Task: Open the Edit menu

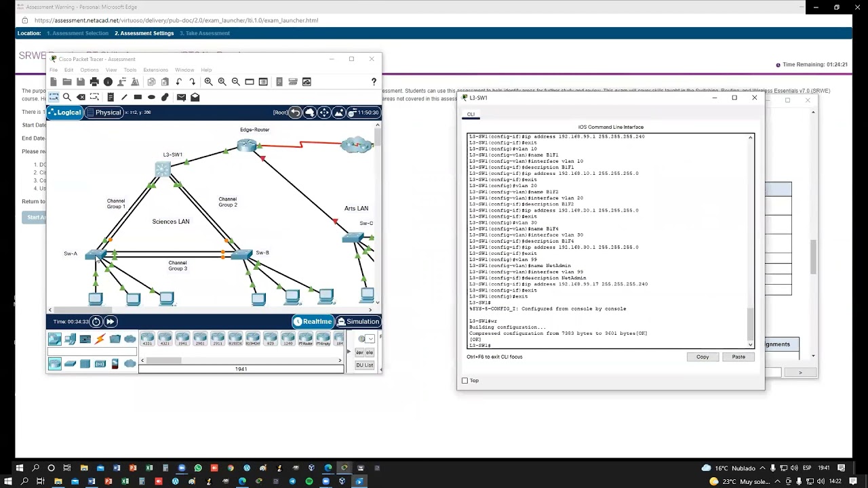Action: click(x=69, y=70)
